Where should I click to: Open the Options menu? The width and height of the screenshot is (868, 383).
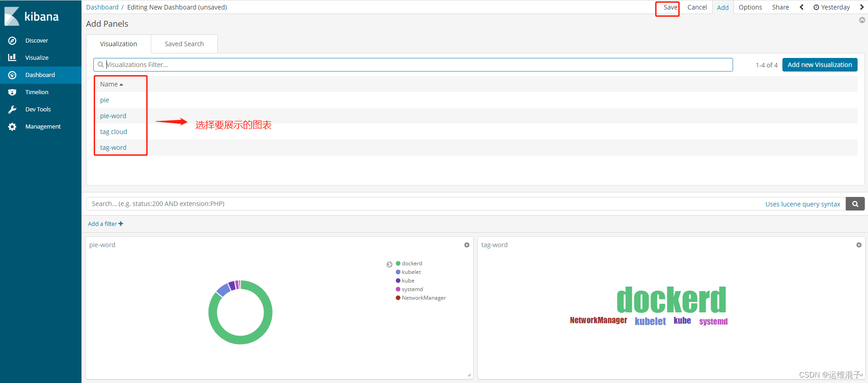pos(750,7)
